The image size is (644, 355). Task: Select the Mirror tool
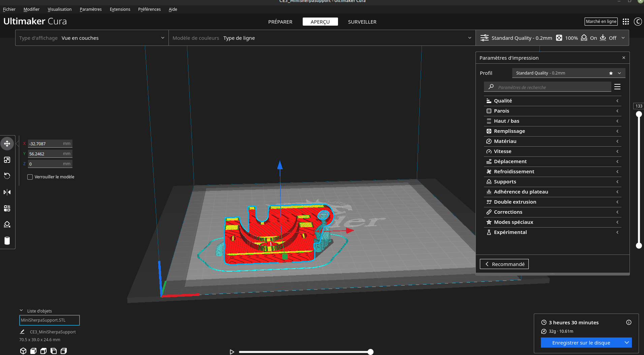click(7, 192)
